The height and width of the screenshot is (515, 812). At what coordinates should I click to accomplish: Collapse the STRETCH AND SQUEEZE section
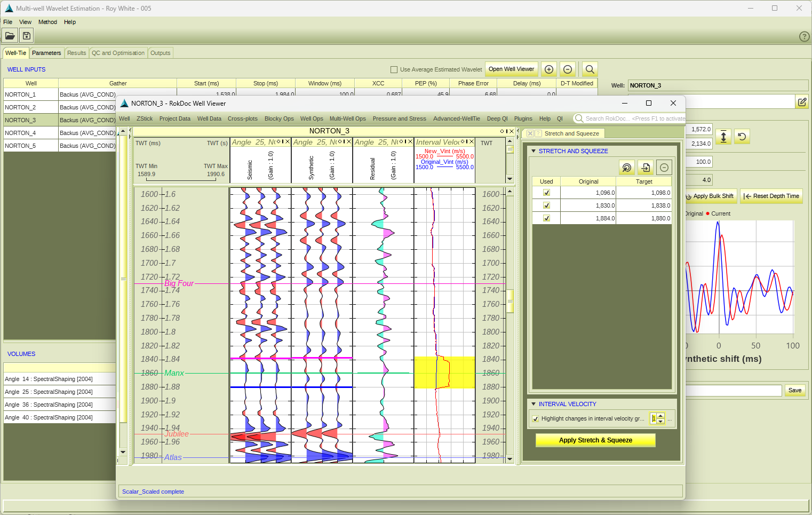(x=534, y=151)
